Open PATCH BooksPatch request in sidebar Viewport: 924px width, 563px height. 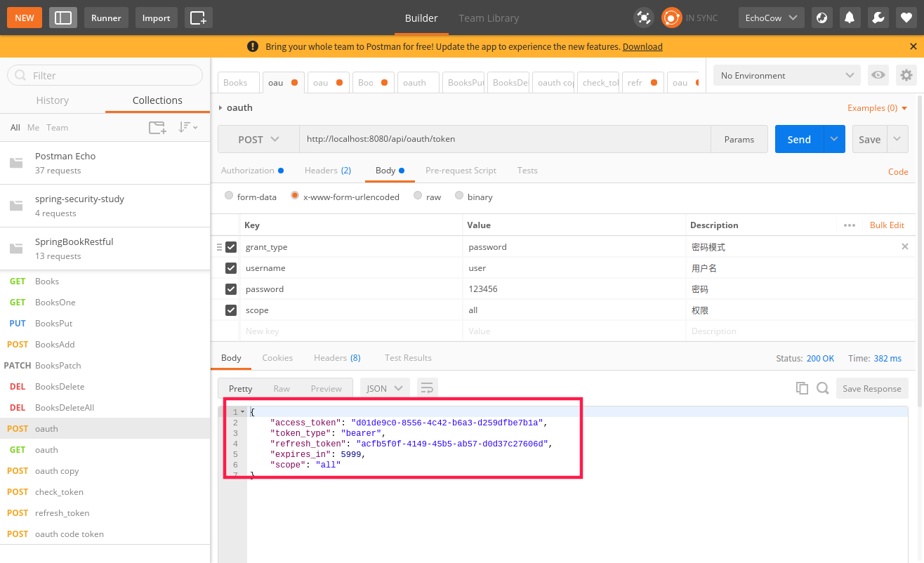point(105,365)
